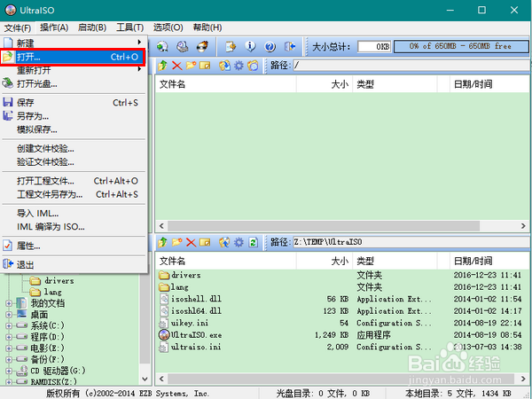The image size is (532, 399).
Task: Select the ultraiso.ini file row
Action: pyautogui.click(x=342, y=347)
